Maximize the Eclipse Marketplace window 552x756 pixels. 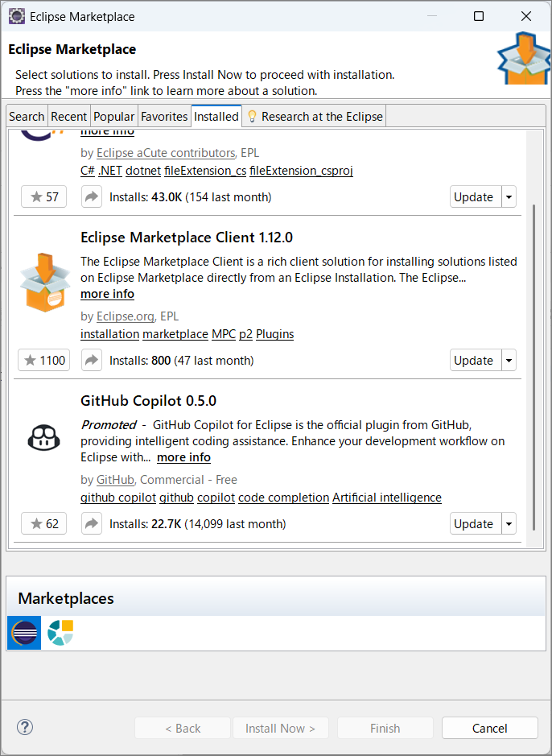[478, 16]
